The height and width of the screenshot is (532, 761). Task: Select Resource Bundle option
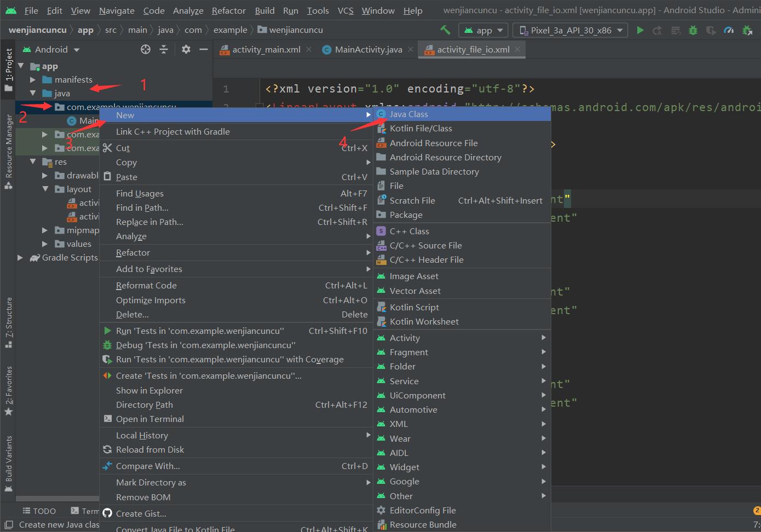click(462, 524)
